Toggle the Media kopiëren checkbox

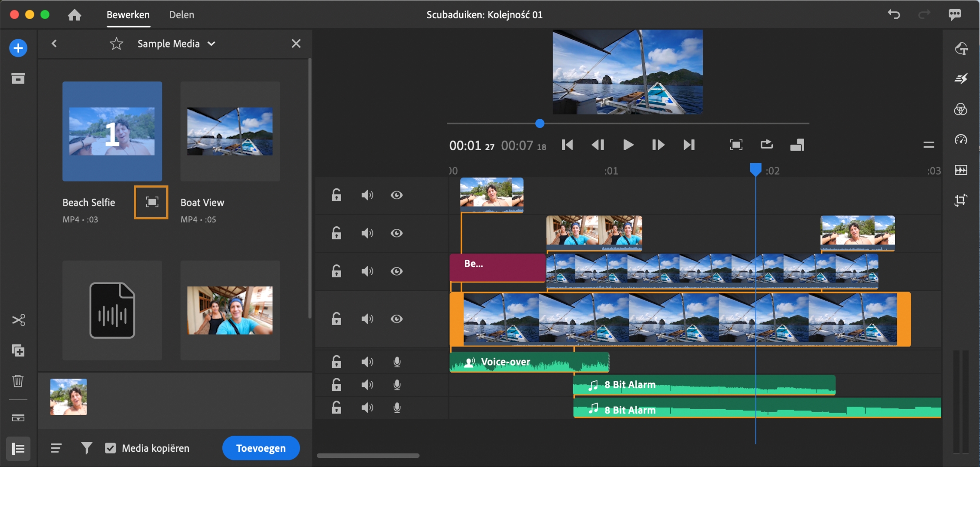[111, 448]
